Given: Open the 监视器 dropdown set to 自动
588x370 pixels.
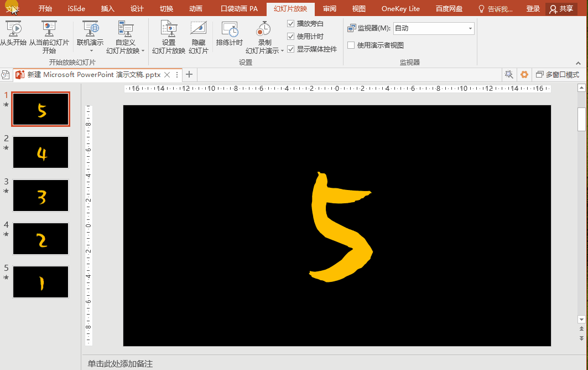Looking at the screenshot, I should (x=433, y=28).
